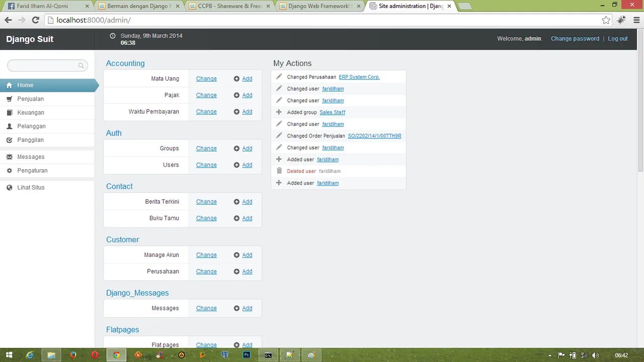Click the globe icon beside Lihat Situs

pos(9,188)
